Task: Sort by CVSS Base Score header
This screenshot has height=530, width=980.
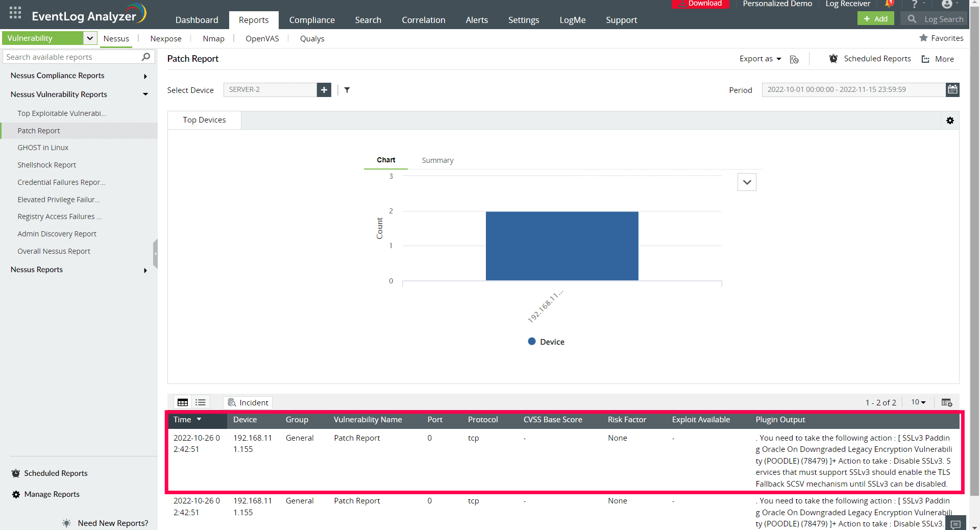Action: tap(553, 420)
